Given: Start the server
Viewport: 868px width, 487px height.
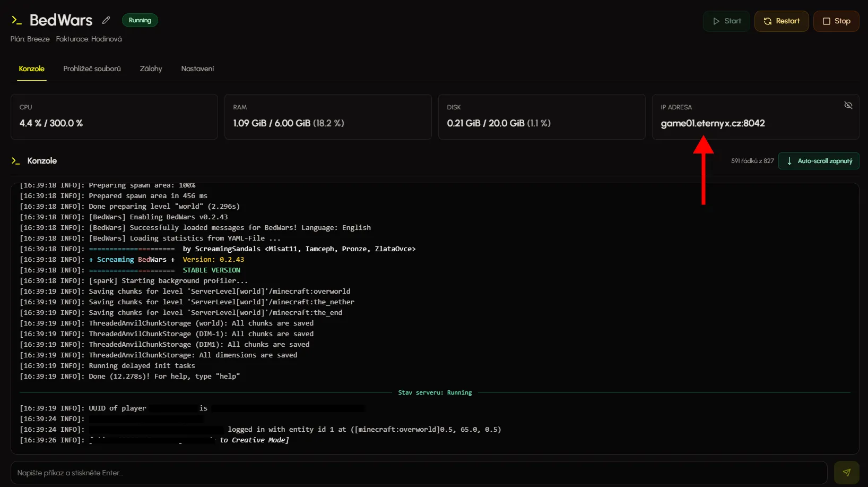Looking at the screenshot, I should coord(726,21).
